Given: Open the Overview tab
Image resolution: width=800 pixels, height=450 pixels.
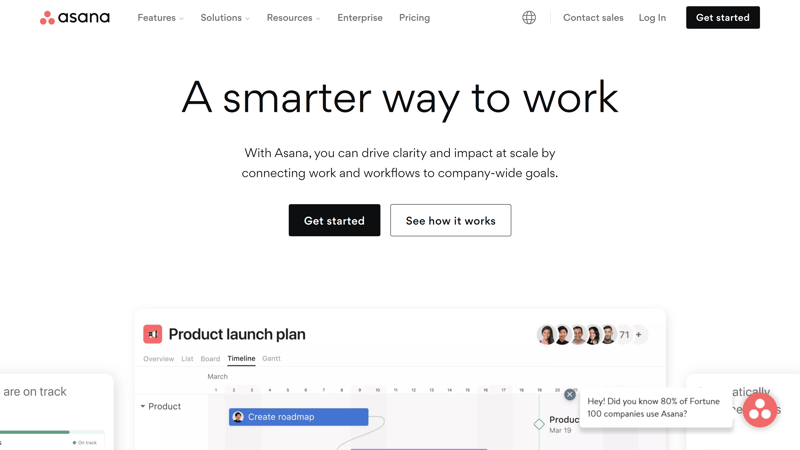Looking at the screenshot, I should point(159,359).
